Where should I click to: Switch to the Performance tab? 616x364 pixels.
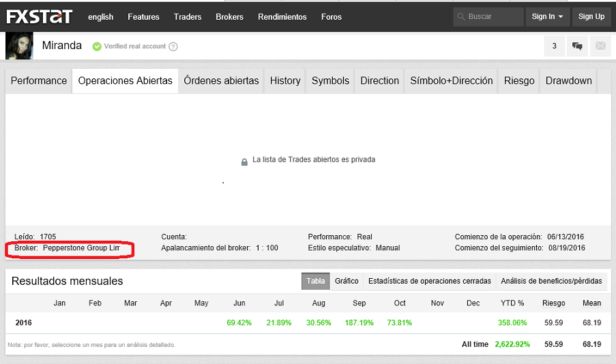[39, 80]
